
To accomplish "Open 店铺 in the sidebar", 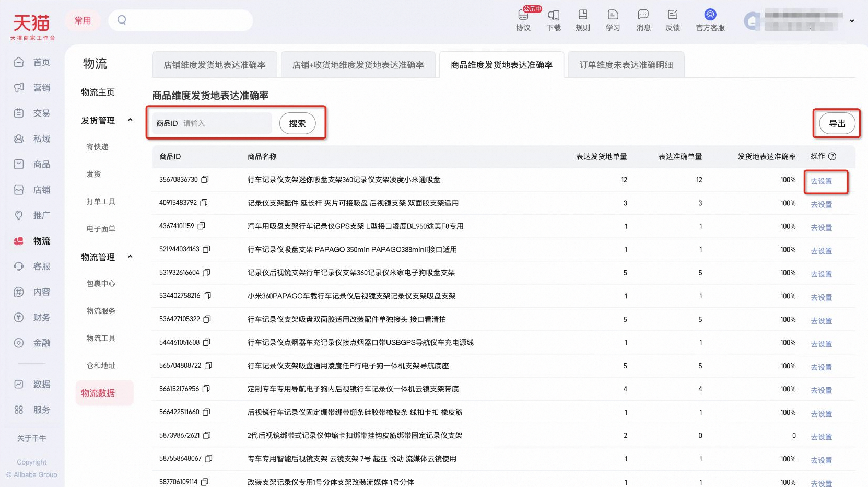I will 32,190.
